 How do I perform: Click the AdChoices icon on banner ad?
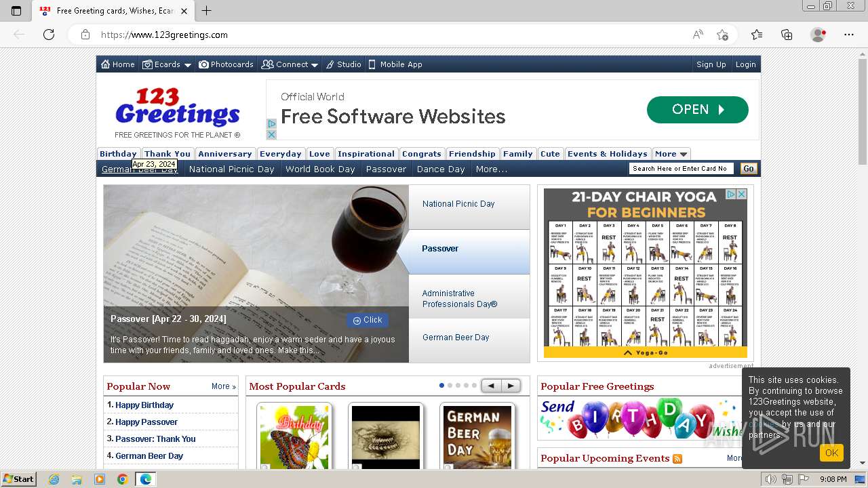point(271,124)
